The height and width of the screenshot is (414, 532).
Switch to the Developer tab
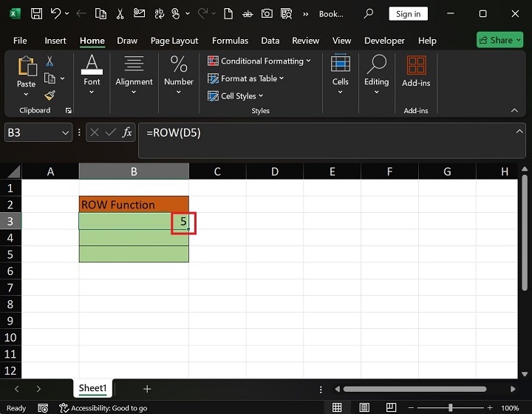tap(384, 41)
